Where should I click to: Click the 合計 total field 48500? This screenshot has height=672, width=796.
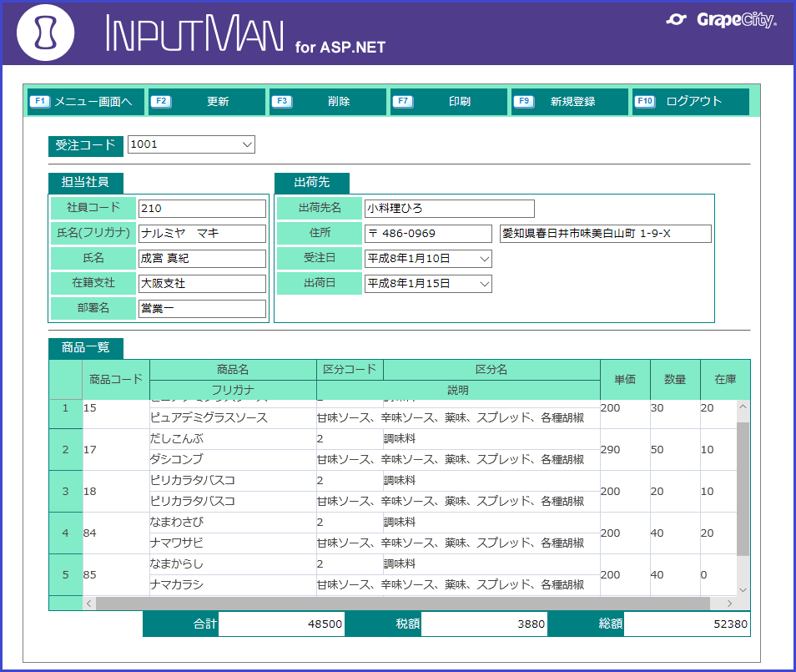pos(281,624)
